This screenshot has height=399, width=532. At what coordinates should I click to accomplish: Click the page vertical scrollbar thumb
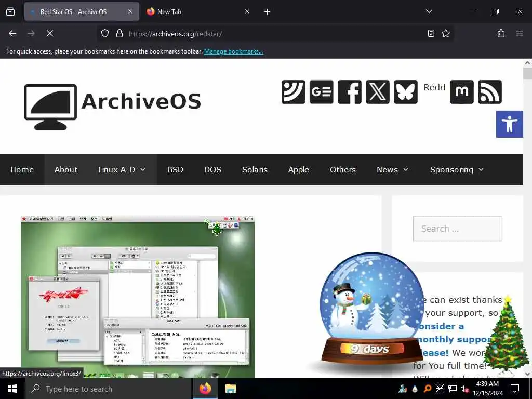527,73
